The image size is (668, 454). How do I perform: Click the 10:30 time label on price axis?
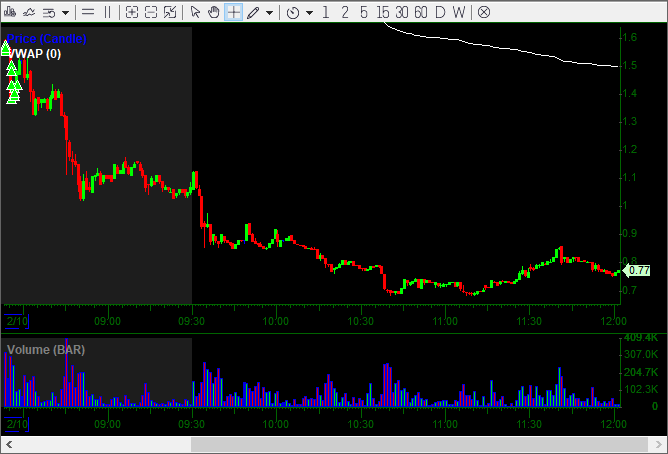point(360,321)
